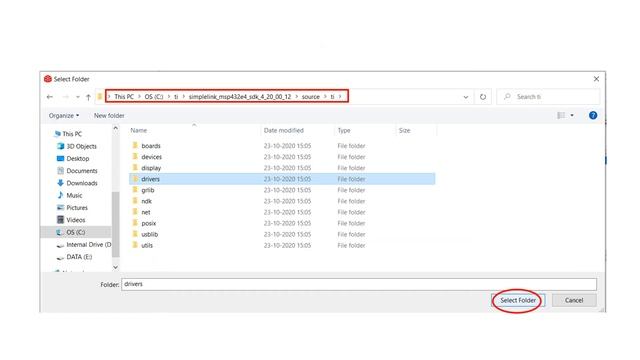Cancel the Select Folder dialog
The width and height of the screenshot is (640, 360).
click(574, 300)
